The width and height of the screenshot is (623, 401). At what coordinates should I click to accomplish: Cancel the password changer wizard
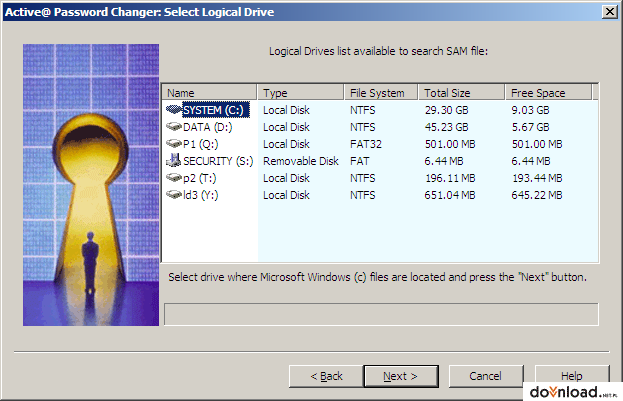coord(486,376)
